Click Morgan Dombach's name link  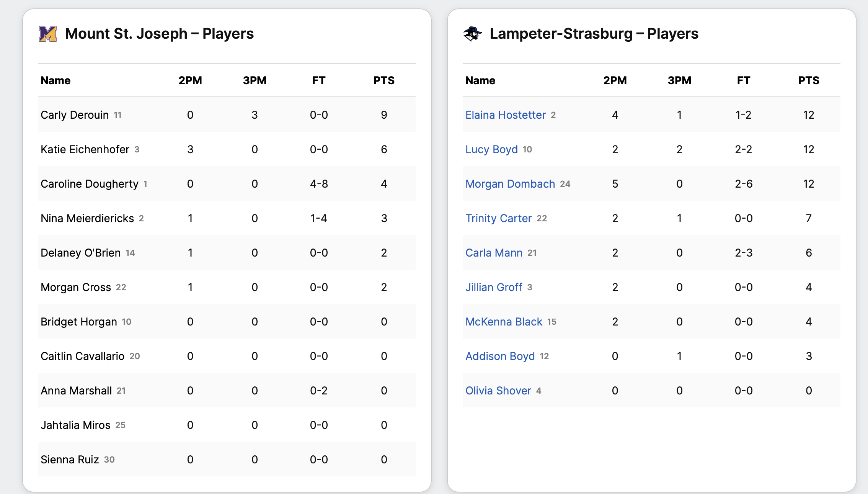tap(510, 184)
